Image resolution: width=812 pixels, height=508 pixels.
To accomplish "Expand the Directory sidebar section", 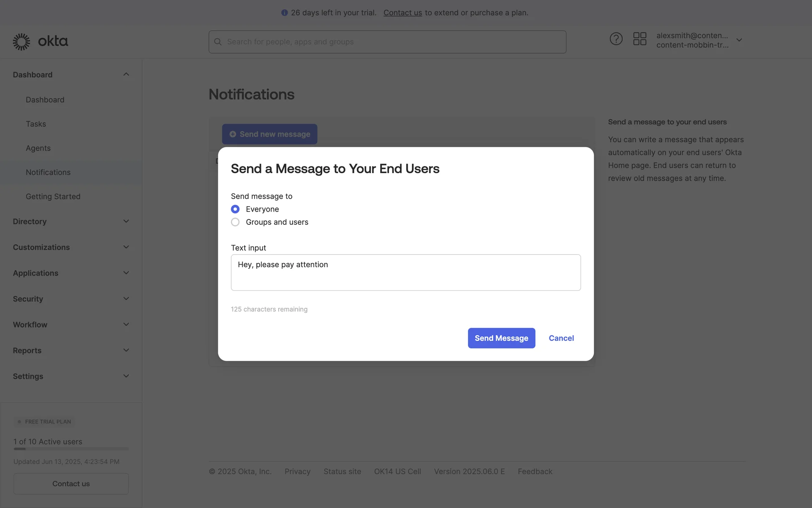I will pyautogui.click(x=126, y=221).
